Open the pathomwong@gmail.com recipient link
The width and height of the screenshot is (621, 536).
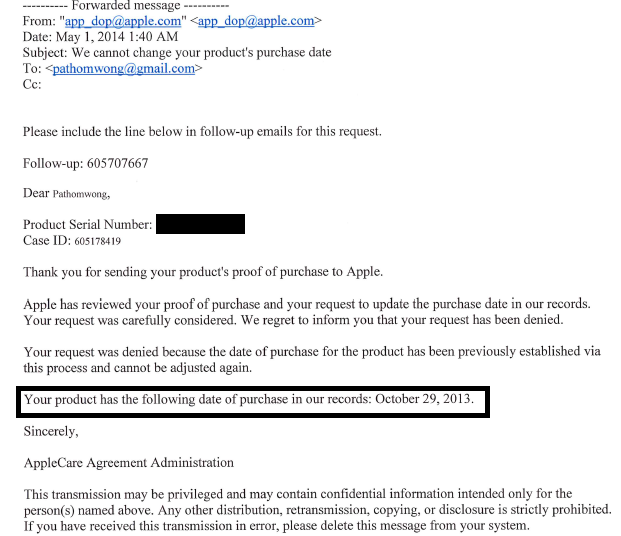(124, 69)
